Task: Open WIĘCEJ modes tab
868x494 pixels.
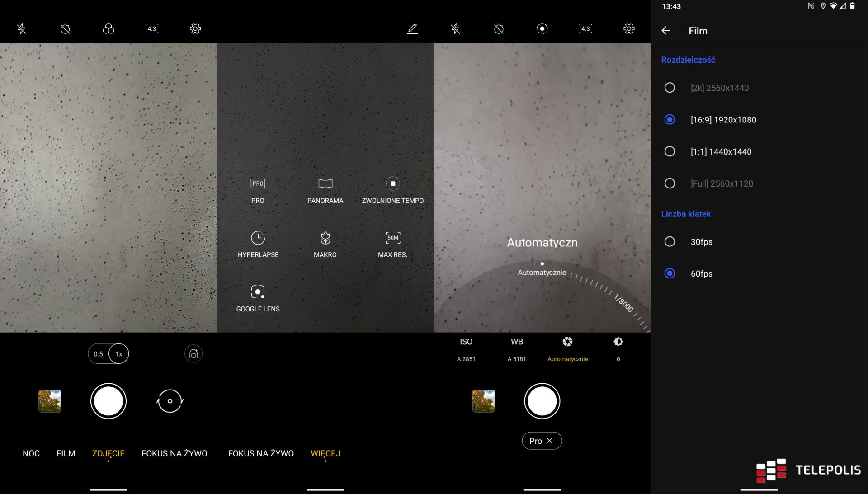Action: pos(325,453)
